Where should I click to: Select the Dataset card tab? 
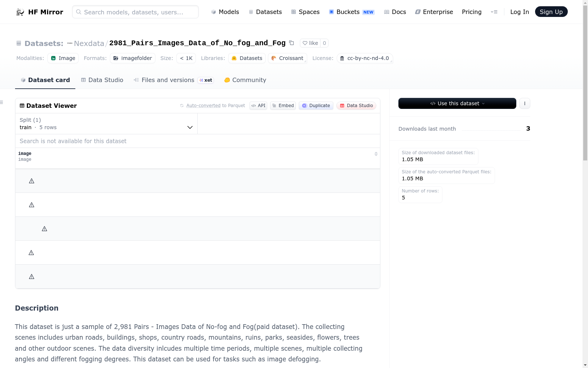45,80
